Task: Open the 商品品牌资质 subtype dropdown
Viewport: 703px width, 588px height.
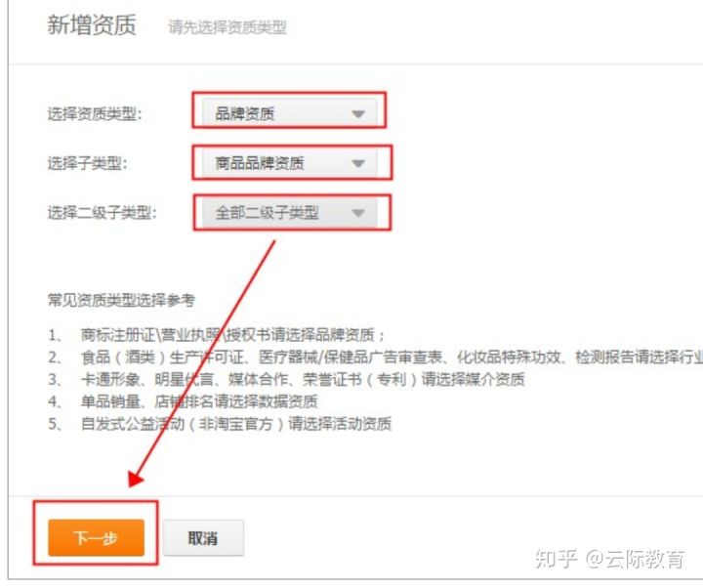Action: pos(289,163)
